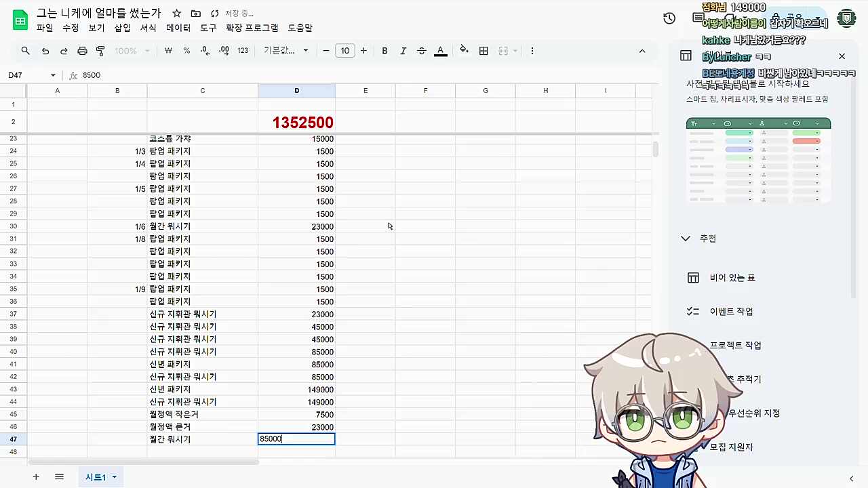Viewport: 868px width, 488px height.
Task: Click the table template preview thumbnail
Action: coord(758,161)
